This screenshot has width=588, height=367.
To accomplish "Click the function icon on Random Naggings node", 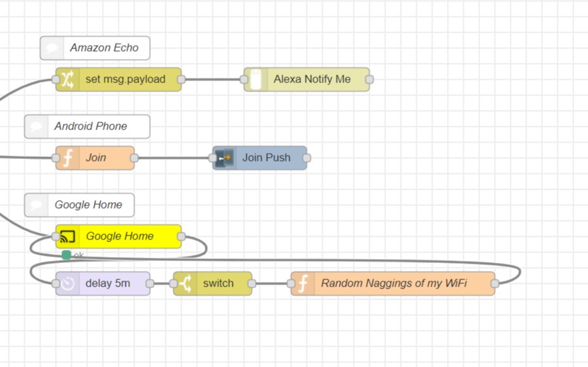I will pyautogui.click(x=303, y=284).
